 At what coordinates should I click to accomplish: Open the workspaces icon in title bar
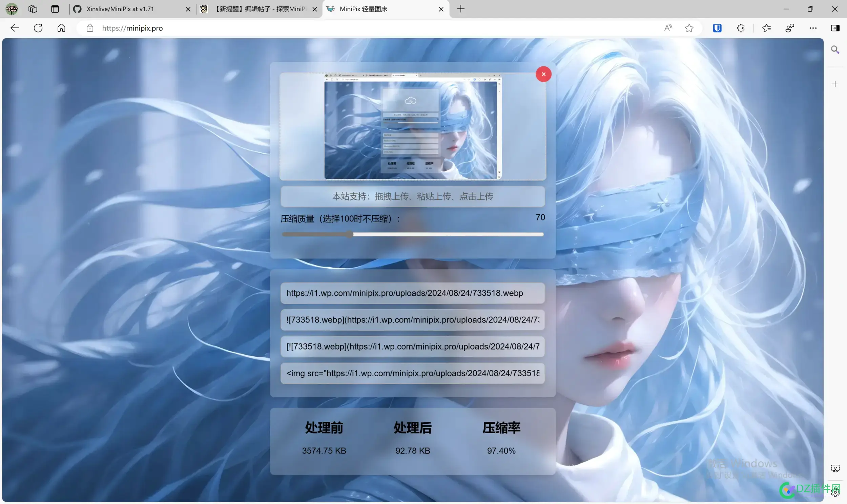click(x=33, y=9)
